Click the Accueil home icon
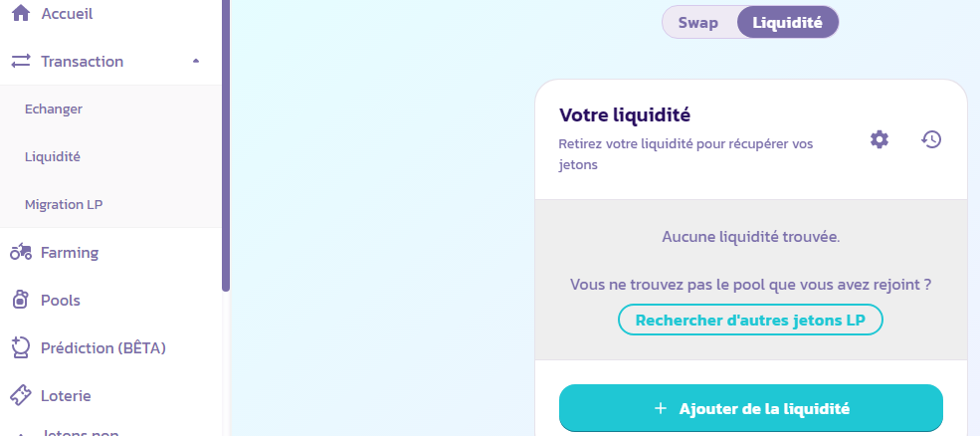 click(21, 13)
